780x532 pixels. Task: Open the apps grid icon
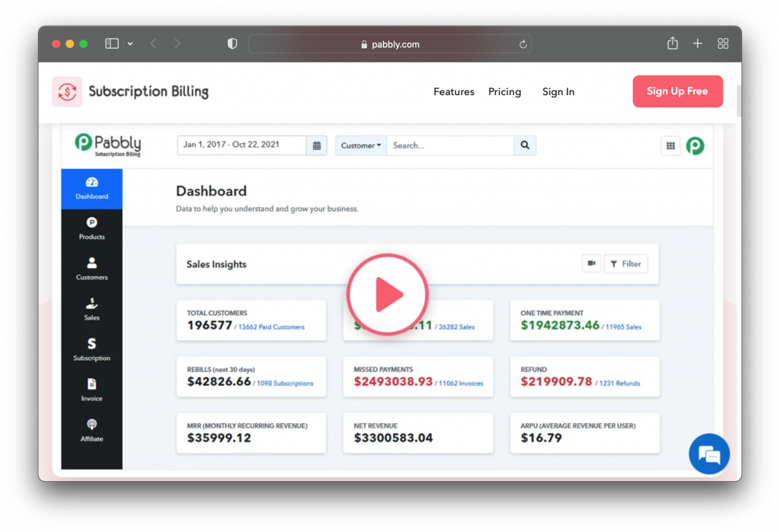[x=670, y=146]
